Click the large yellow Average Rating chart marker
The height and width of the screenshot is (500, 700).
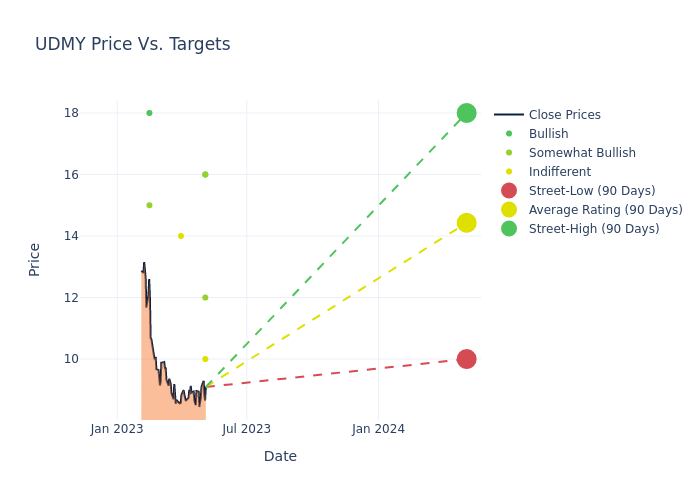click(x=466, y=223)
